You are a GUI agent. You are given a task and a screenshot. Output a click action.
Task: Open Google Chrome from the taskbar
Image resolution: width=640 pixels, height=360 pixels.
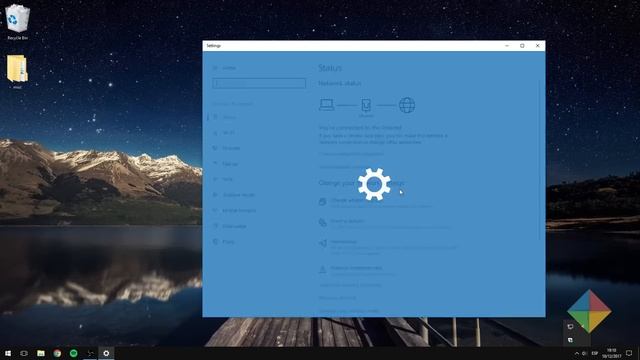(57, 353)
